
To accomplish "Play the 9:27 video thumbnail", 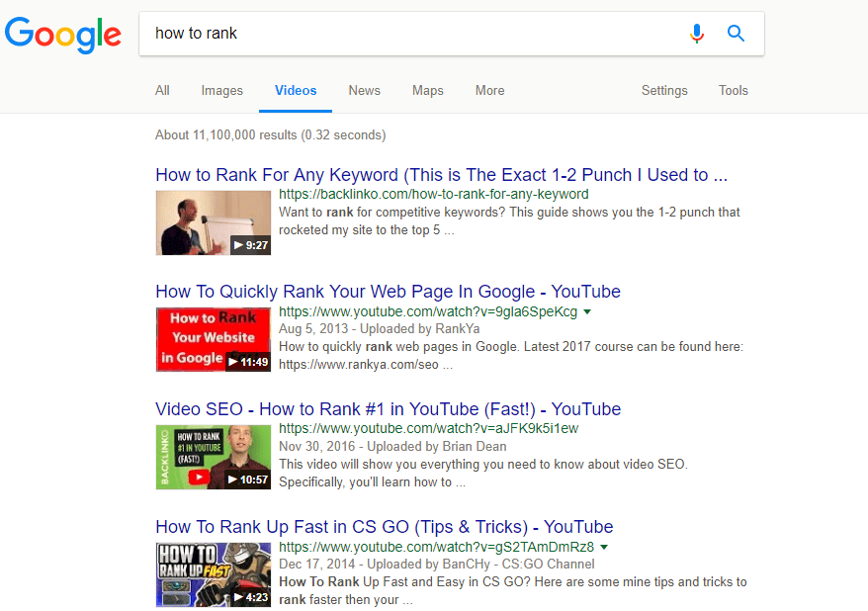I will [x=214, y=222].
